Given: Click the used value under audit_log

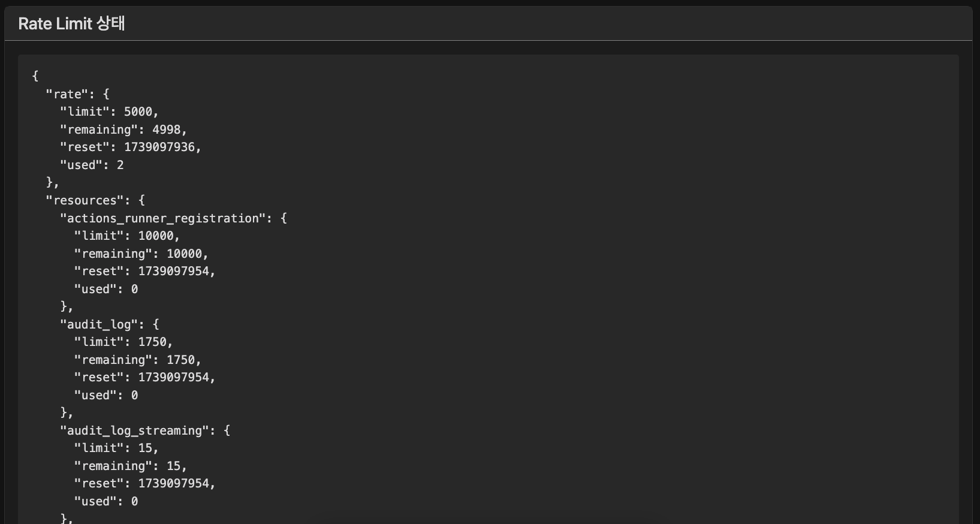Looking at the screenshot, I should tap(135, 395).
